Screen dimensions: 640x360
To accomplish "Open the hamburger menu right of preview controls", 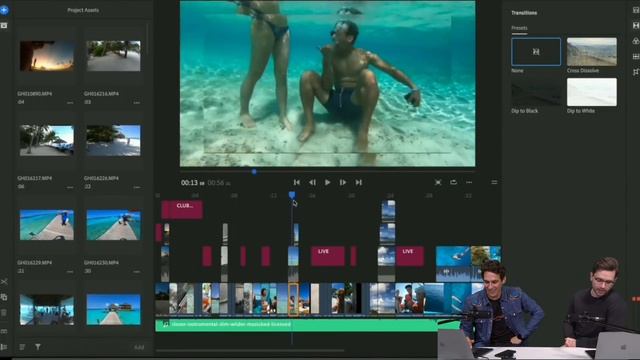I will (x=494, y=182).
